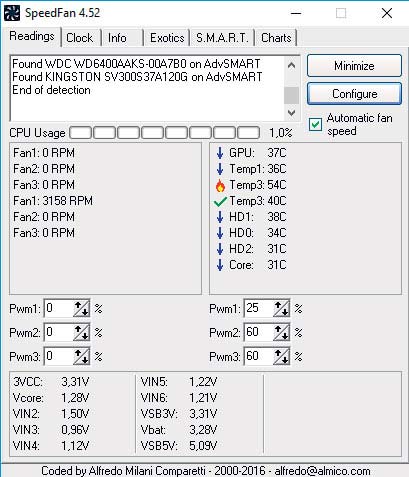Click the flame icon beside Temp3 54C
This screenshot has width=409, height=477.
(220, 185)
